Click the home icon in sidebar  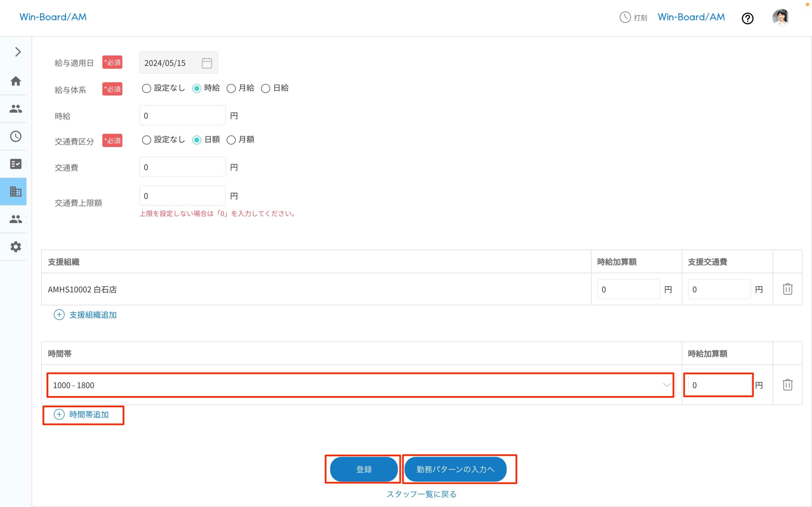pos(16,81)
